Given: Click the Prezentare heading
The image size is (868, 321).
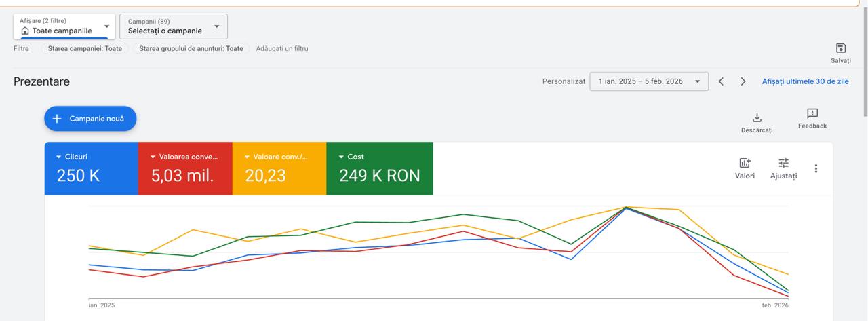Looking at the screenshot, I should pos(41,81).
